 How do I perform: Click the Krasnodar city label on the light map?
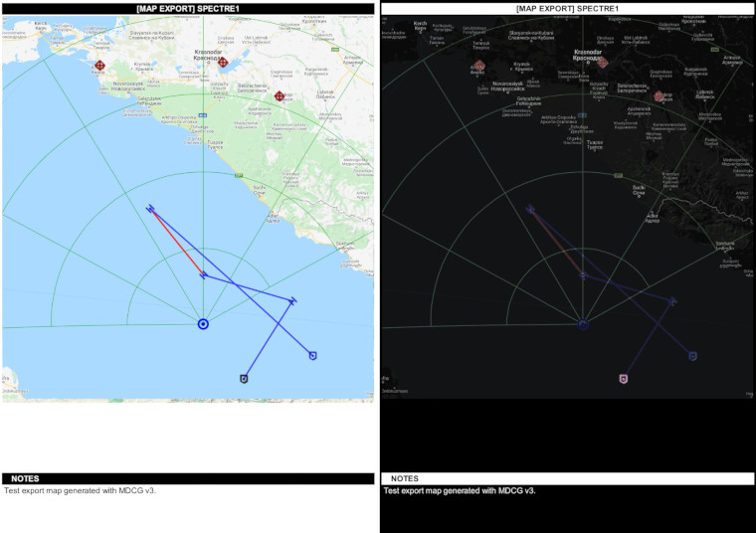point(208,55)
